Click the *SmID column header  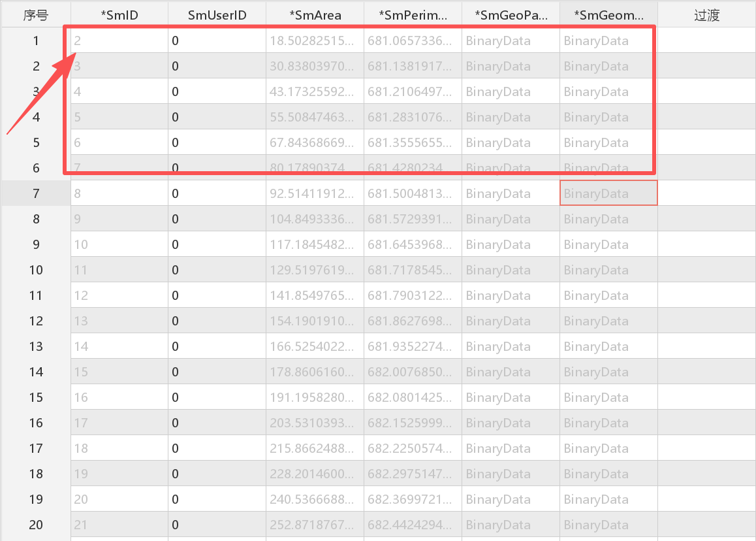click(119, 15)
